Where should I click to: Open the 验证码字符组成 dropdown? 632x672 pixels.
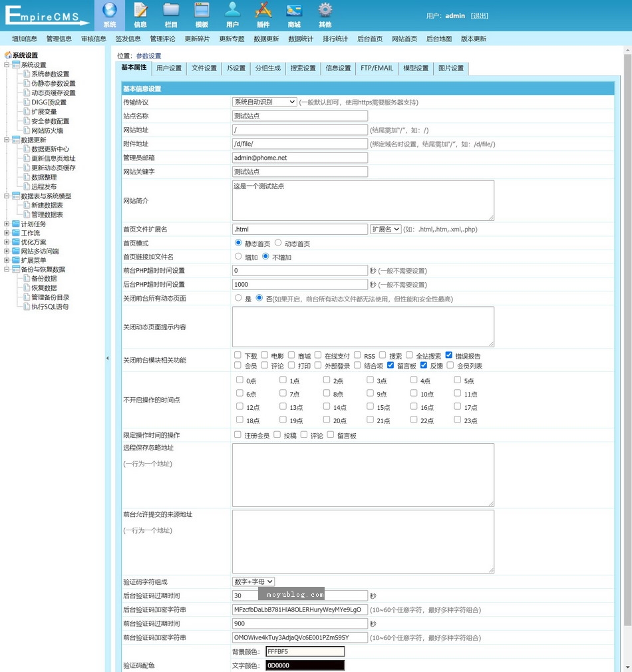click(x=253, y=582)
